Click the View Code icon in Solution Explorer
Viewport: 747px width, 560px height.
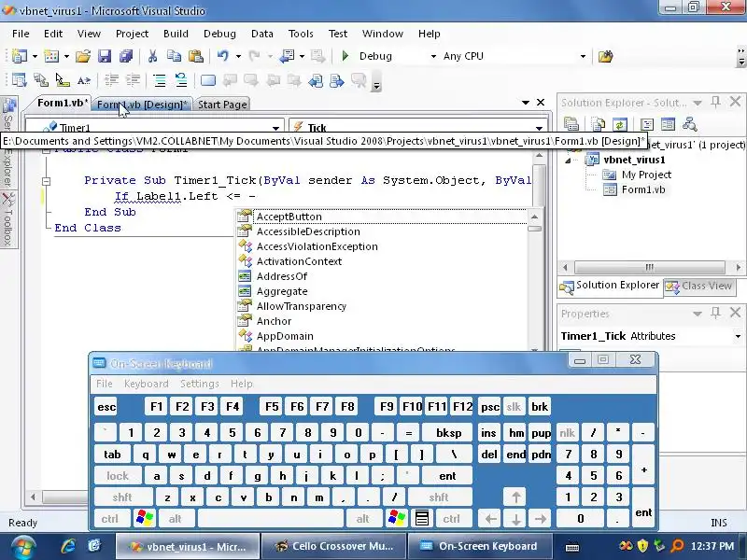(647, 125)
